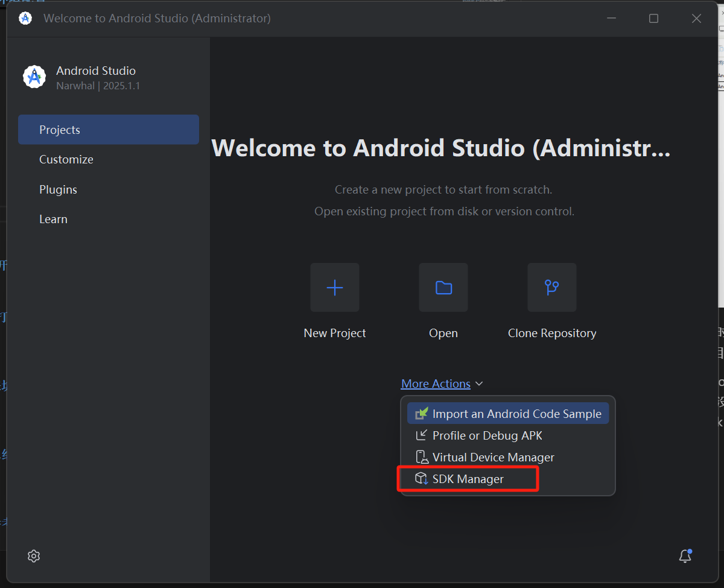
Task: Go to the Learn tab
Action: 109,219
